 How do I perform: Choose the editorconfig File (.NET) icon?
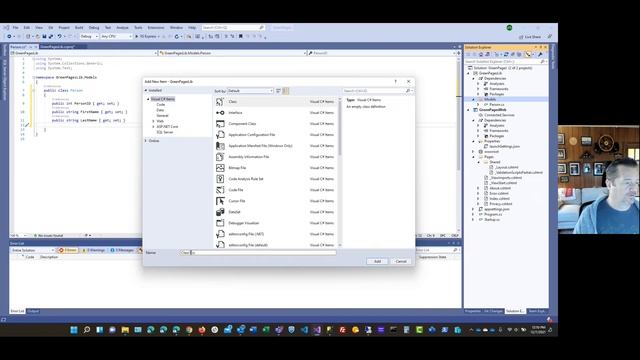click(x=220, y=234)
